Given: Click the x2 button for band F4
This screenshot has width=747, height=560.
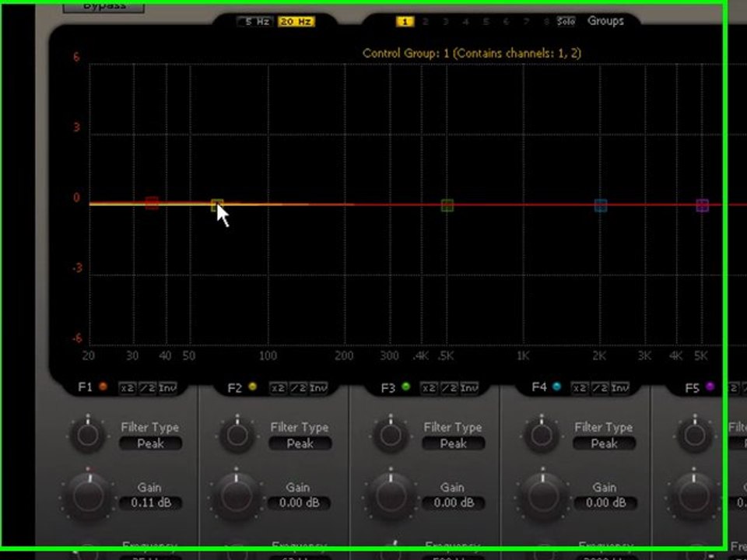Looking at the screenshot, I should 580,388.
